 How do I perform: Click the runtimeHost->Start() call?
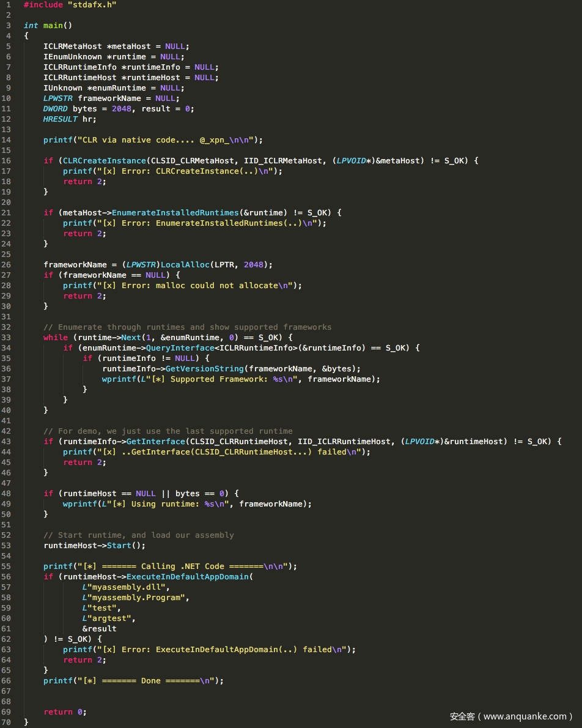tap(94, 545)
